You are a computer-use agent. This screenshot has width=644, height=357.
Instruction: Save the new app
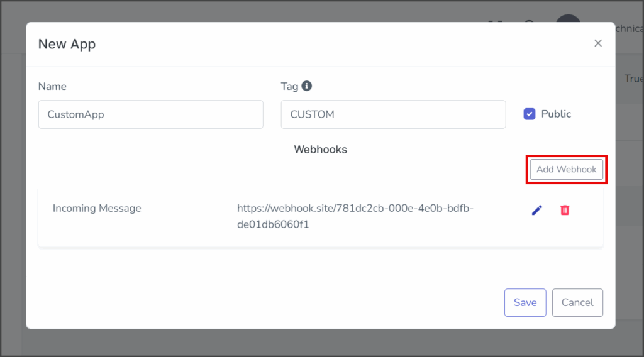click(x=525, y=302)
